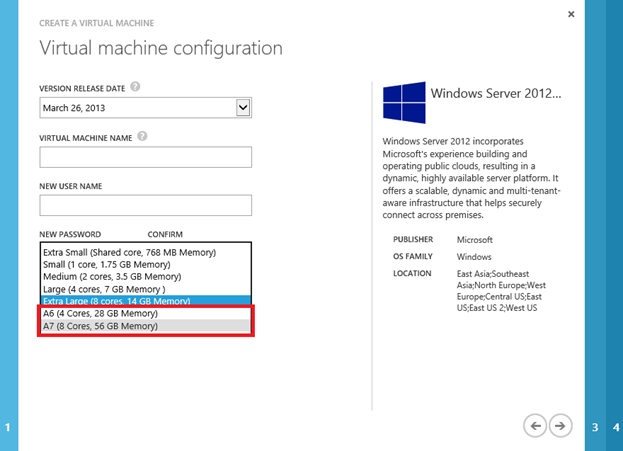The image size is (623, 451).
Task: Select Large (4 cores, 7 GB Memory)
Action: [145, 289]
